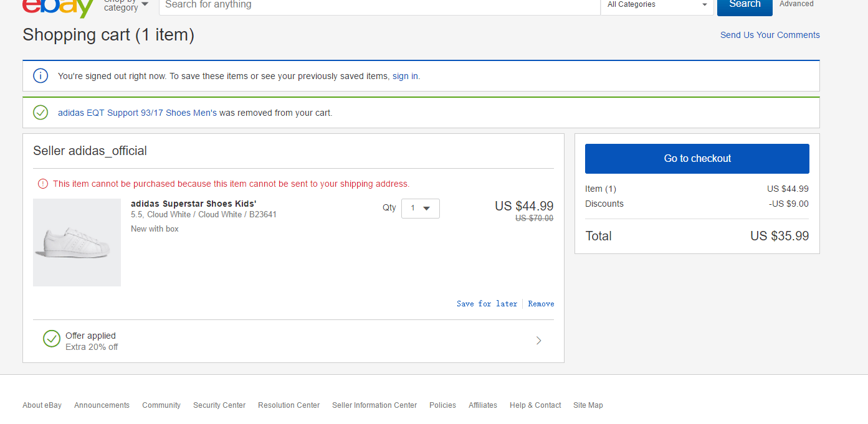Follow the sign in link
The height and width of the screenshot is (424, 868).
(405, 76)
